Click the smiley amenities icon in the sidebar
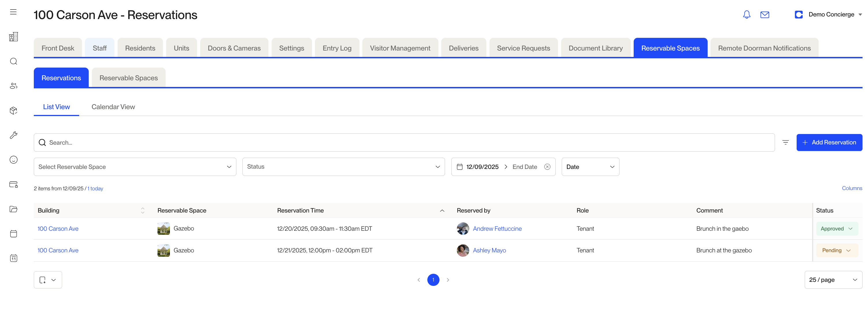 14,159
